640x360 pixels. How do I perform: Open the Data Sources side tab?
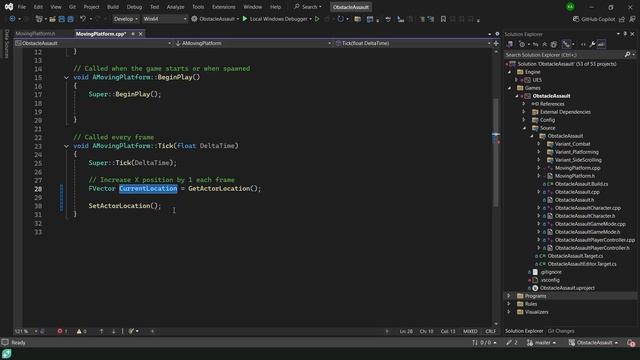pos(6,44)
